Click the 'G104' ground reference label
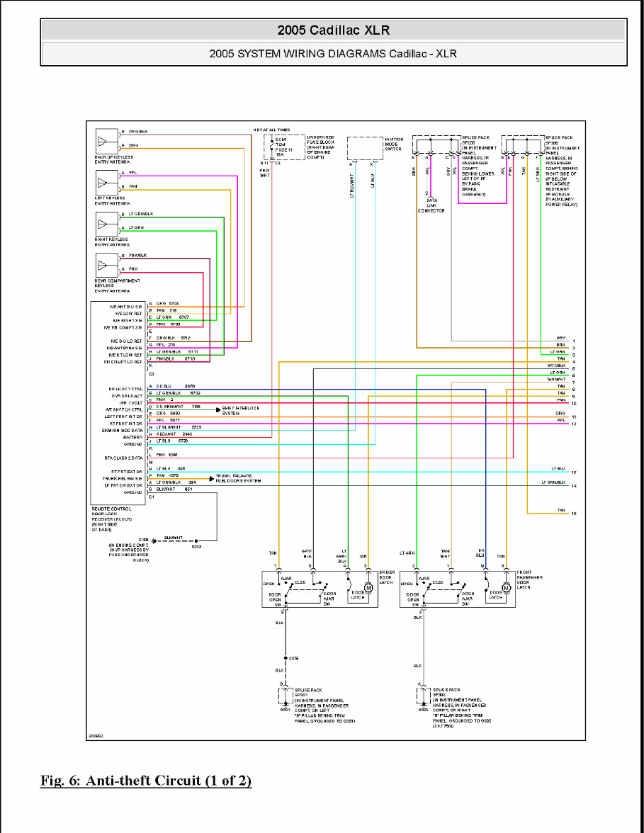 click(143, 539)
